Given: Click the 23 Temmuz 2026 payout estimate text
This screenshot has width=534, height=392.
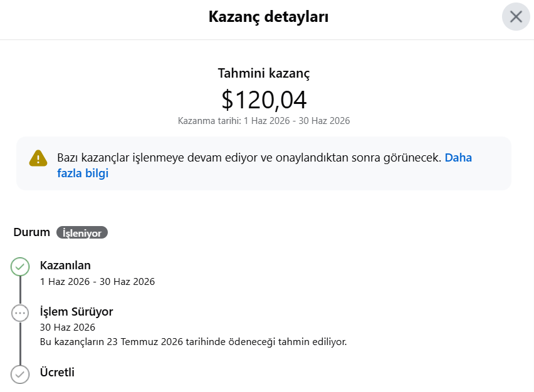Looking at the screenshot, I should (193, 342).
